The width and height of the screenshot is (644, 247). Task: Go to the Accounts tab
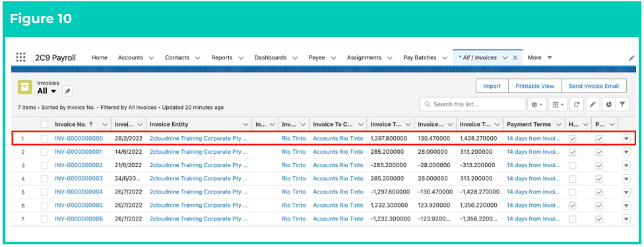(x=131, y=58)
